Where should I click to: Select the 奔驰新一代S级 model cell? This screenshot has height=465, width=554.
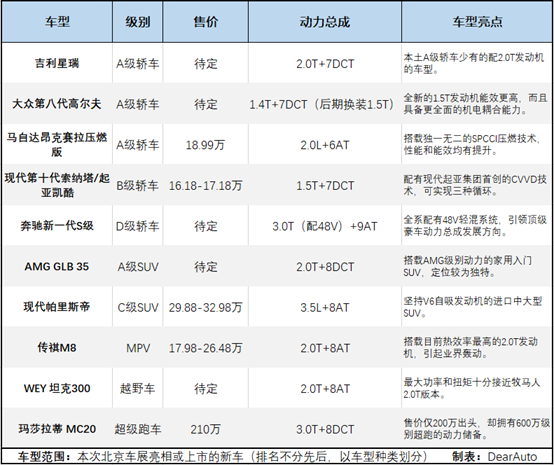57,226
